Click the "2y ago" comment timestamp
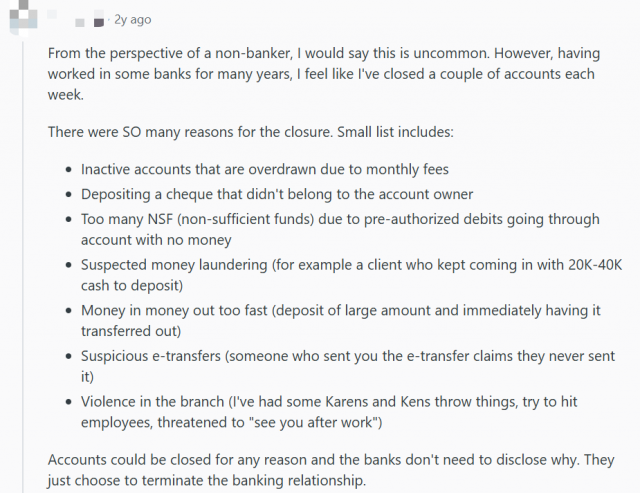 [132, 19]
